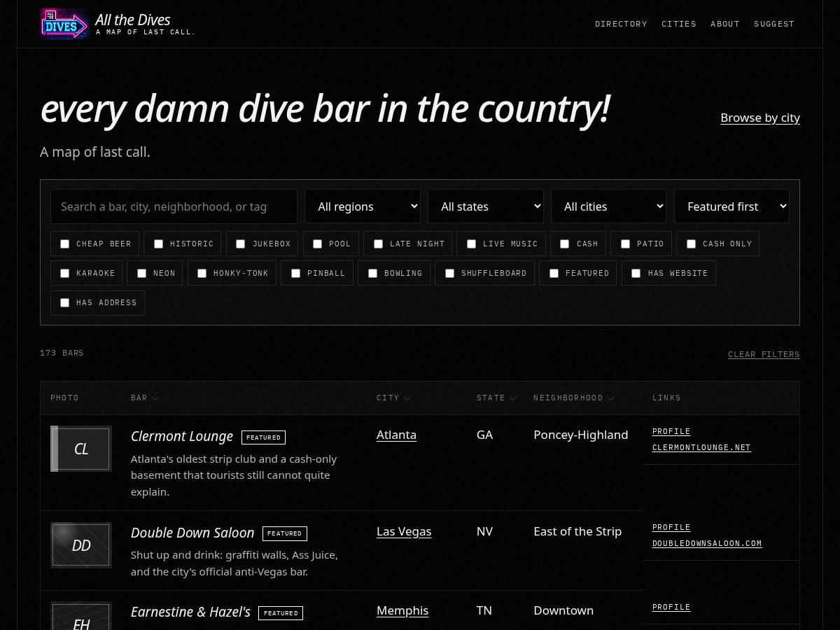Tick the Featured filter checkbox
This screenshot has width=840, height=630.
pyautogui.click(x=554, y=273)
